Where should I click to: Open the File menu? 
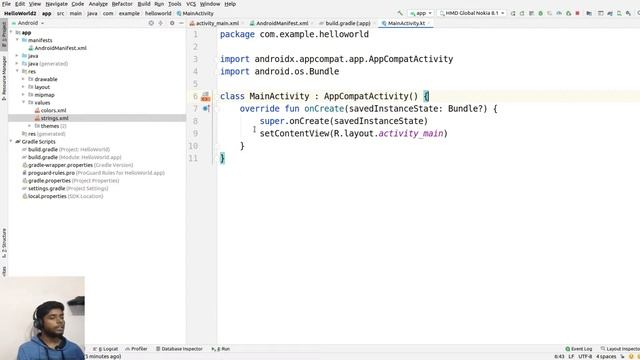[x=6, y=4]
